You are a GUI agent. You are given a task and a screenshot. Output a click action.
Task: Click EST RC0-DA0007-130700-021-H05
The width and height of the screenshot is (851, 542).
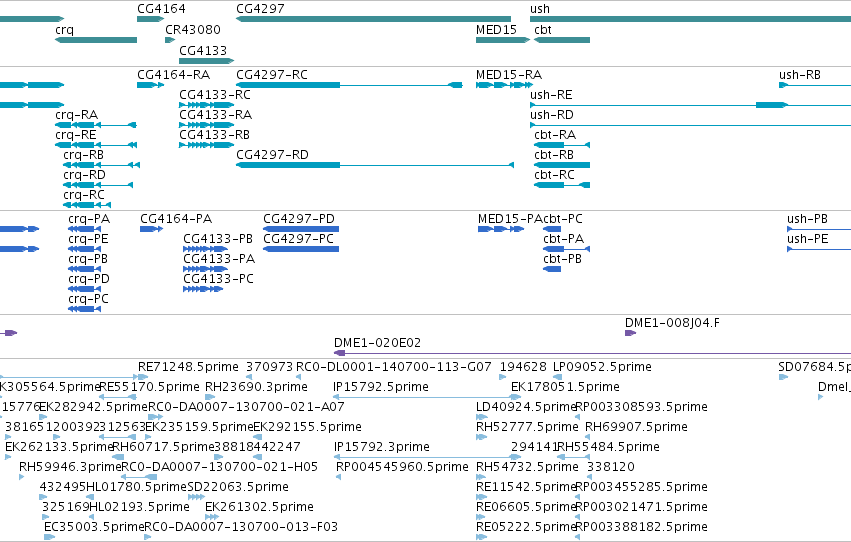(x=139, y=477)
